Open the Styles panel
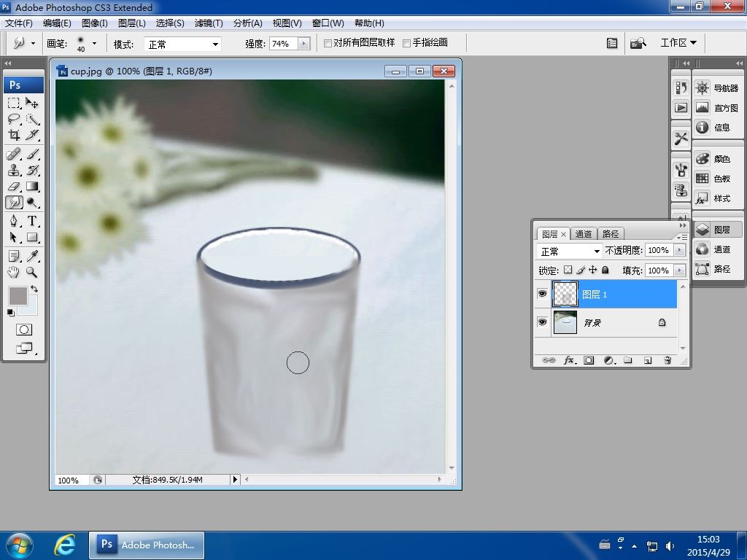 (x=716, y=198)
